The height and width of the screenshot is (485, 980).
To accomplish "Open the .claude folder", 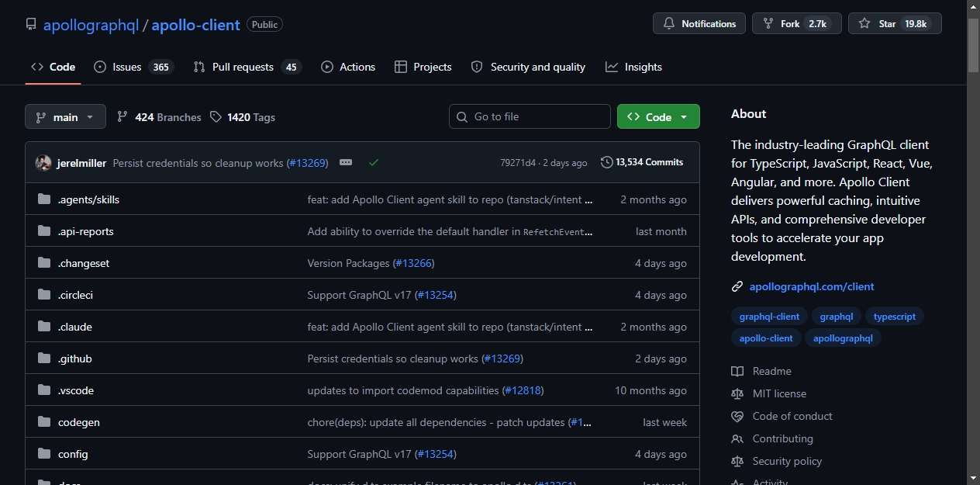I will [x=75, y=327].
